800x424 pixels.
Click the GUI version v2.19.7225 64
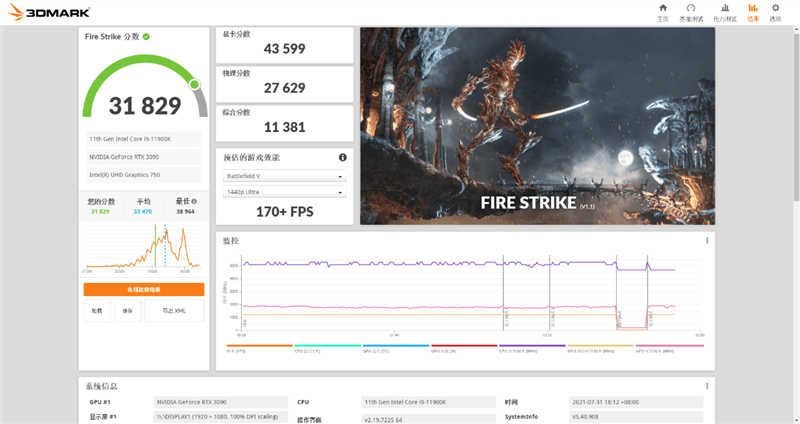click(429, 419)
